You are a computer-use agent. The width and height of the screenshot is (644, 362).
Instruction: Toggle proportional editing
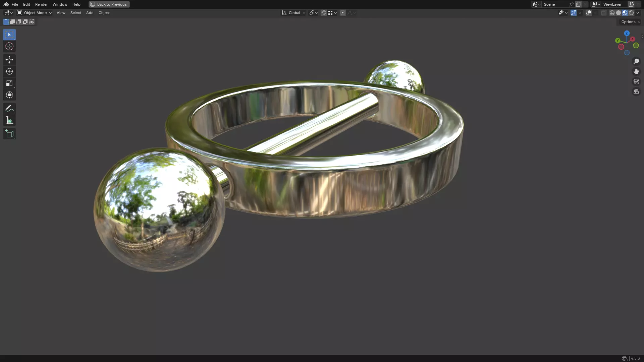[x=343, y=13]
